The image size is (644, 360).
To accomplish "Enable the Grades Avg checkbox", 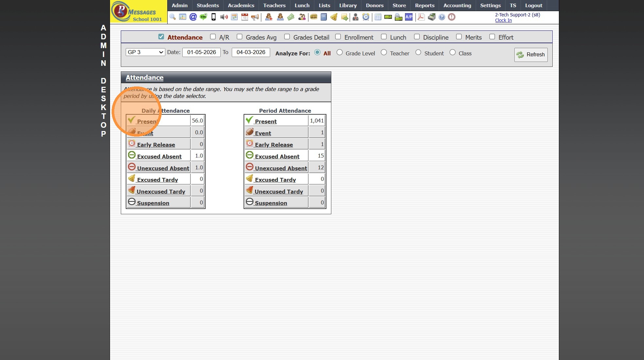I will tap(240, 37).
